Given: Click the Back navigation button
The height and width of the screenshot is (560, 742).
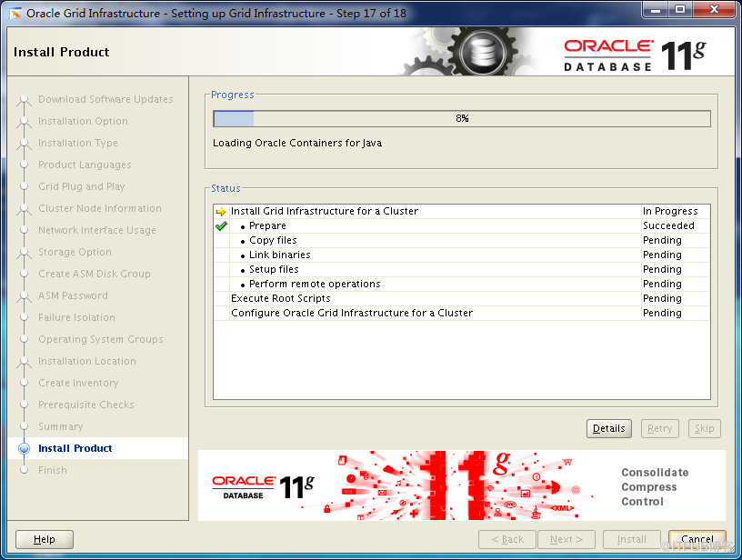Looking at the screenshot, I should (507, 539).
